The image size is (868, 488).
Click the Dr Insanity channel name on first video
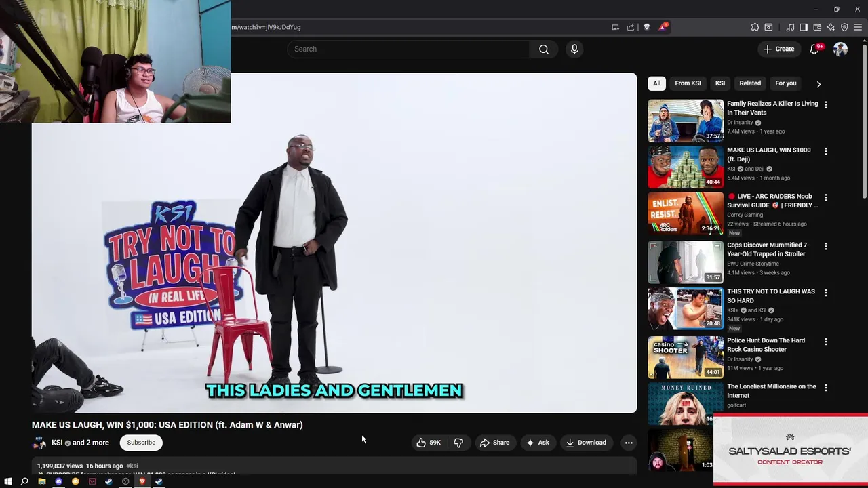click(740, 123)
